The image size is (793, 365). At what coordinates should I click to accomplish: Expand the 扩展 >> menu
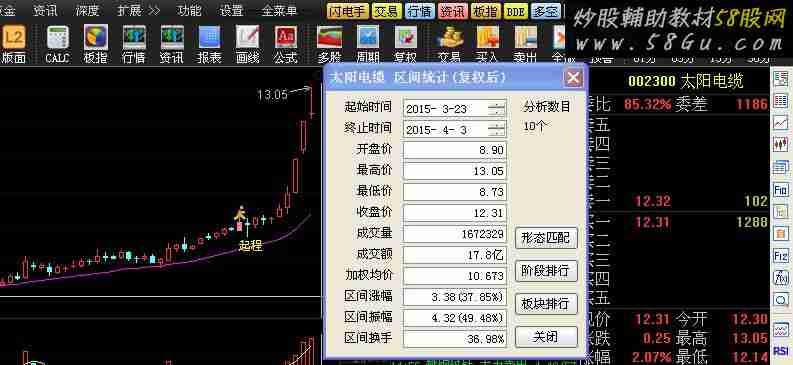click(x=138, y=10)
